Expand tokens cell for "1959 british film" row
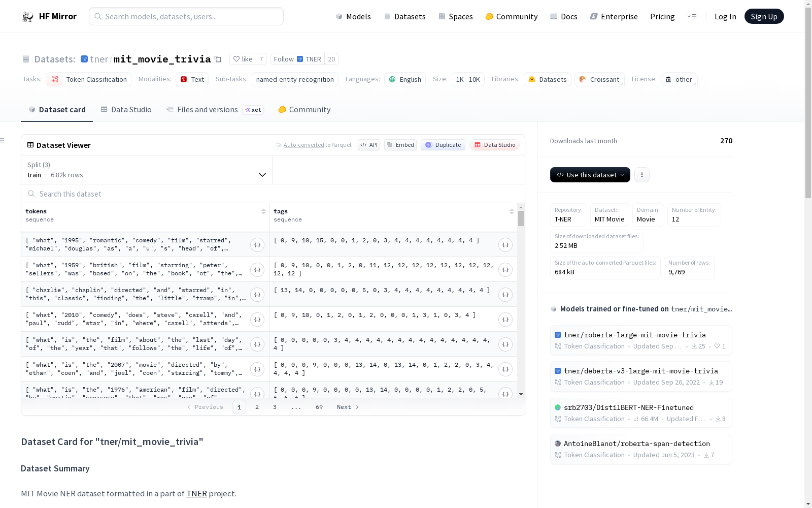Screen dimensions: 812x508 [x=257, y=270]
